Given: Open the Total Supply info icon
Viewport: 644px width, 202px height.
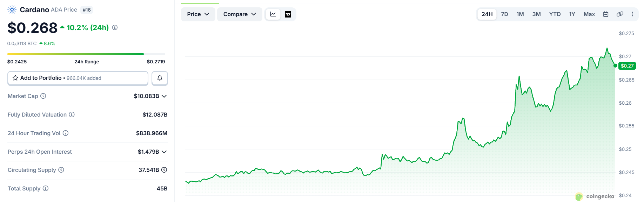Looking at the screenshot, I should coord(46,188).
